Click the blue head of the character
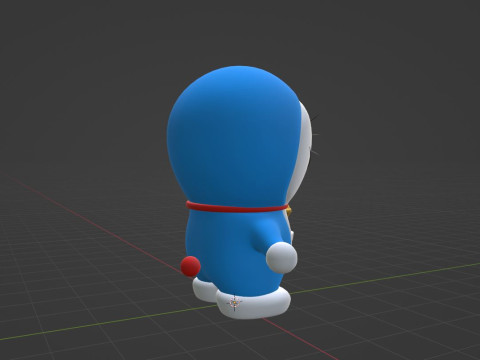Viewport: 480px width, 360px height. [233, 137]
